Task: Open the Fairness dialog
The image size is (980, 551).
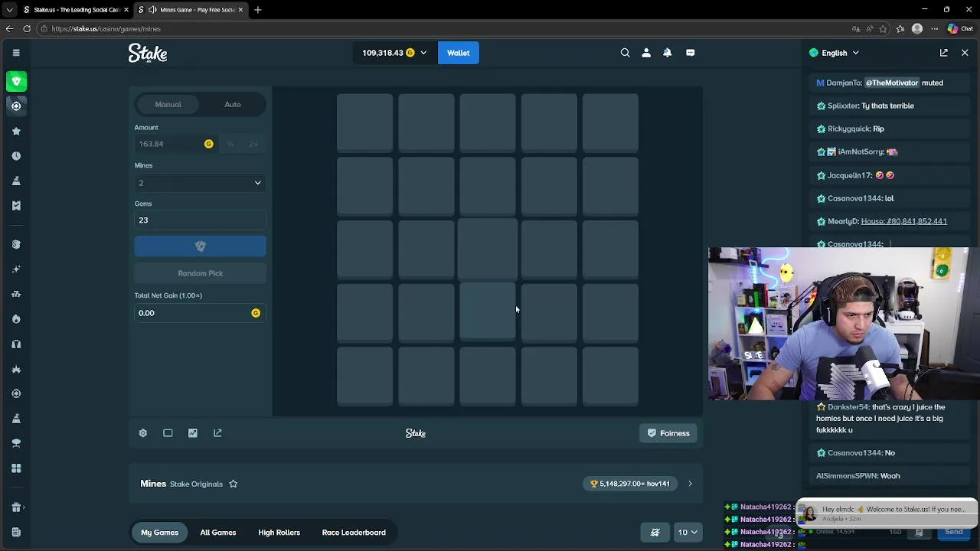Action: pyautogui.click(x=668, y=433)
